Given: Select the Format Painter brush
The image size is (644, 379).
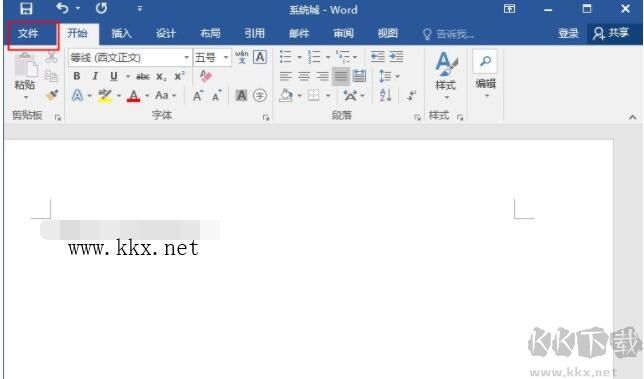Looking at the screenshot, I should coord(52,95).
